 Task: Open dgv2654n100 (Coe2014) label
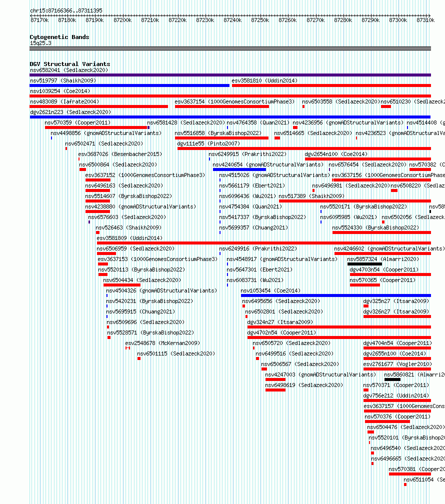(x=336, y=154)
